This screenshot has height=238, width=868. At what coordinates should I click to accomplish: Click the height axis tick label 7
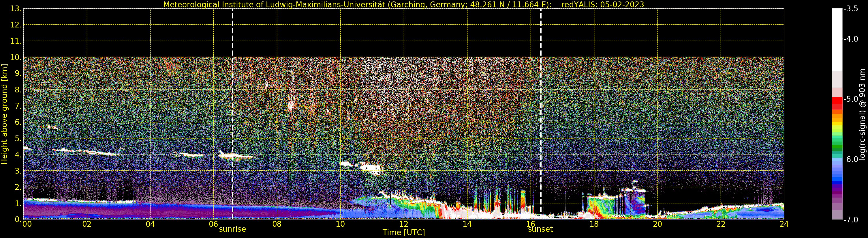[x=18, y=106]
